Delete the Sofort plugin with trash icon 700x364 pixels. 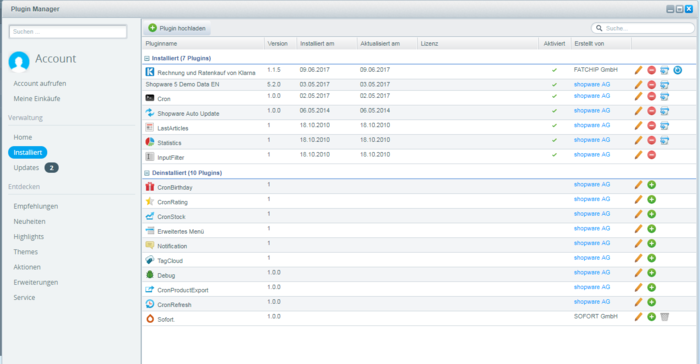coord(665,317)
